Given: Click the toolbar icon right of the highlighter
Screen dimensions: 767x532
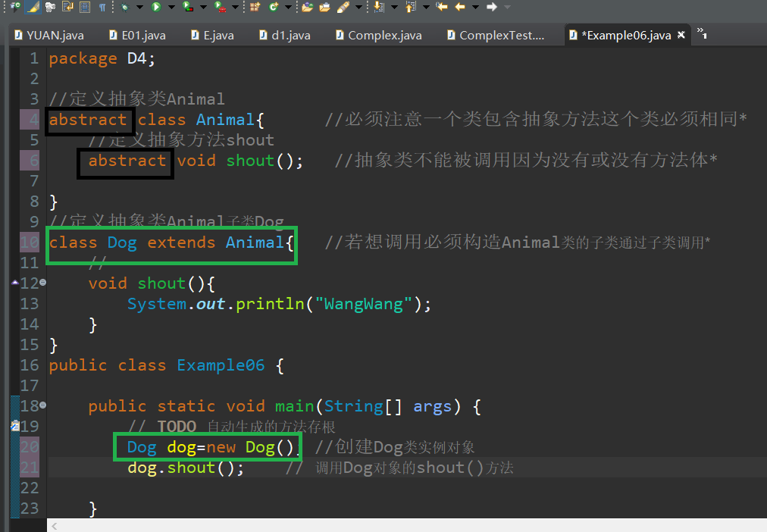Looking at the screenshot, I should click(x=50, y=7).
